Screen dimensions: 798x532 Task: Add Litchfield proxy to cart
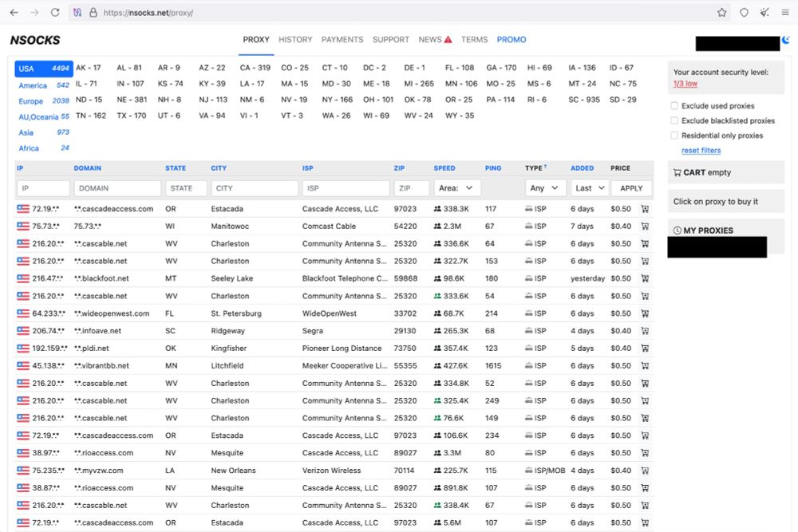click(x=645, y=365)
